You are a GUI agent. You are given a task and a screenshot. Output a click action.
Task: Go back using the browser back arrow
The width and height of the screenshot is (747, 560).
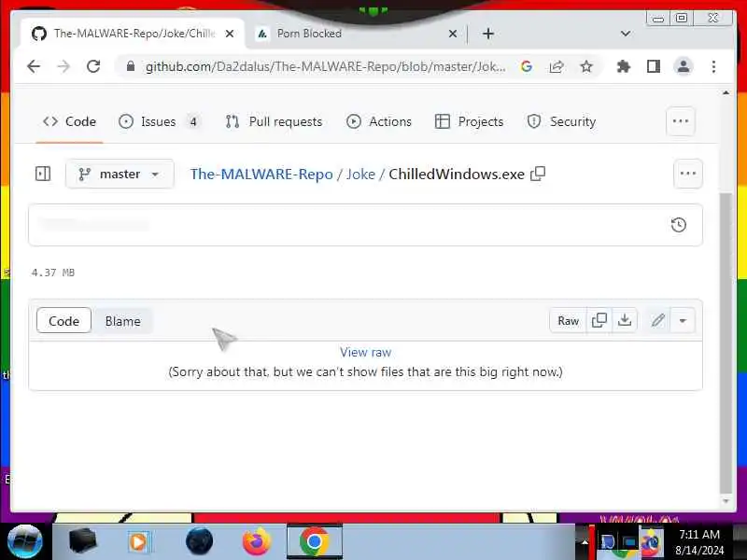[34, 66]
